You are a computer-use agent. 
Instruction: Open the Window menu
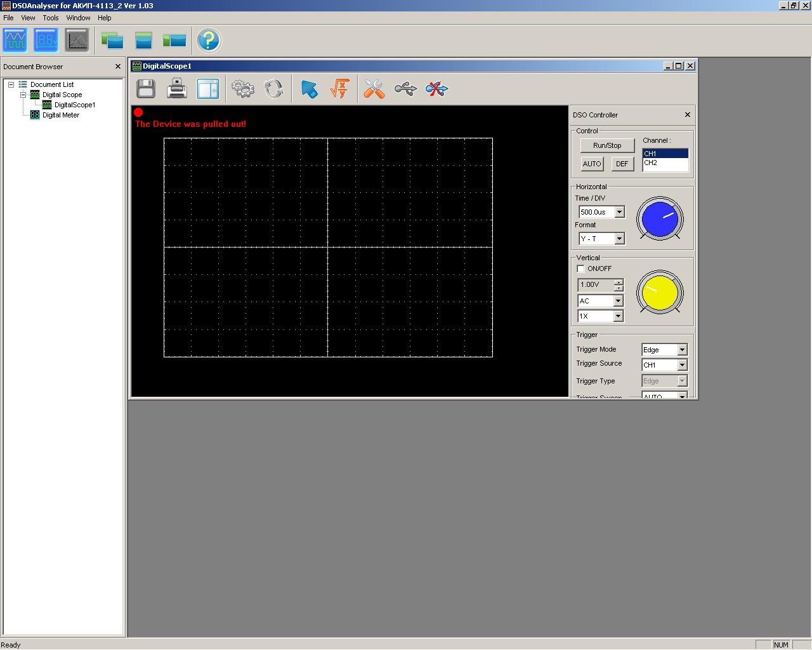click(x=78, y=18)
